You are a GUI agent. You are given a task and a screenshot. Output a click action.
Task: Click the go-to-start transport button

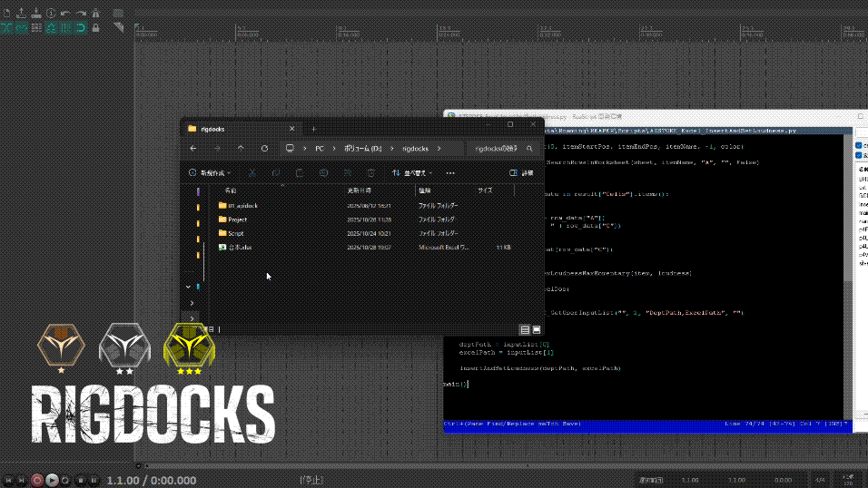pos(8,480)
